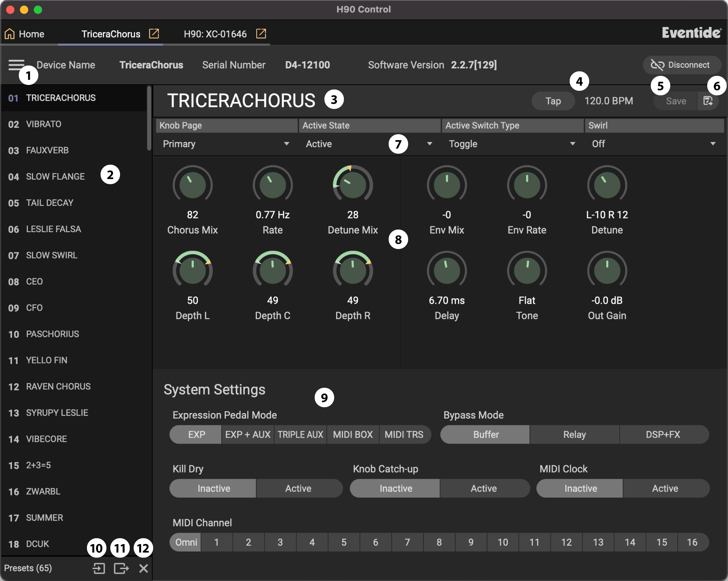Click the Tone knob
The image size is (728, 581).
pos(527,271)
